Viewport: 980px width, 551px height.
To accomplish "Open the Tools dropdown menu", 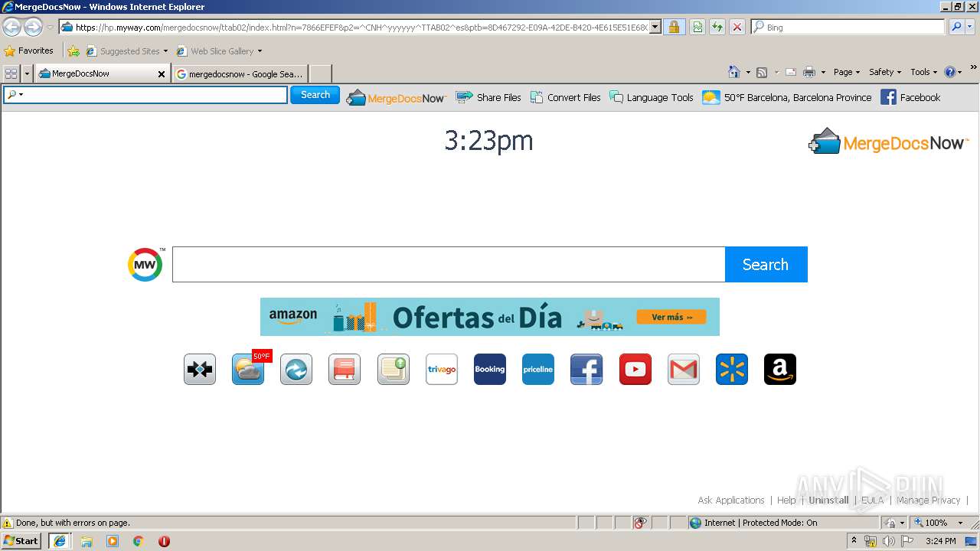I will [x=924, y=72].
